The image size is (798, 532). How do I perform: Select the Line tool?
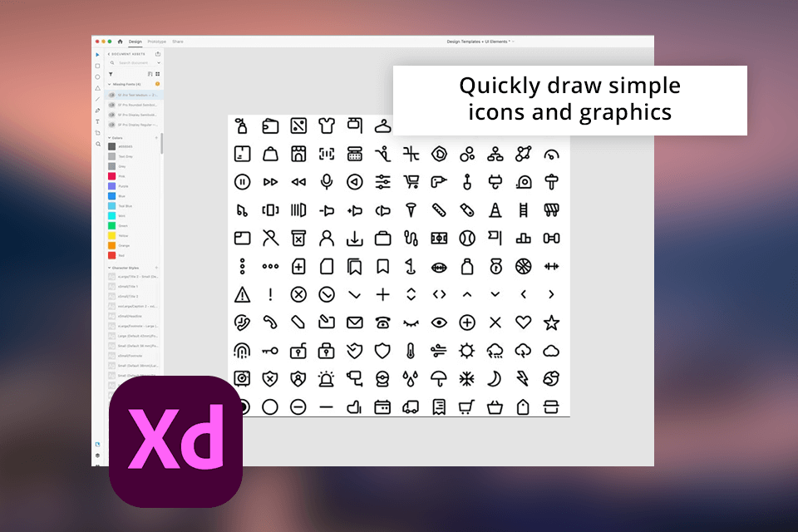[98, 99]
